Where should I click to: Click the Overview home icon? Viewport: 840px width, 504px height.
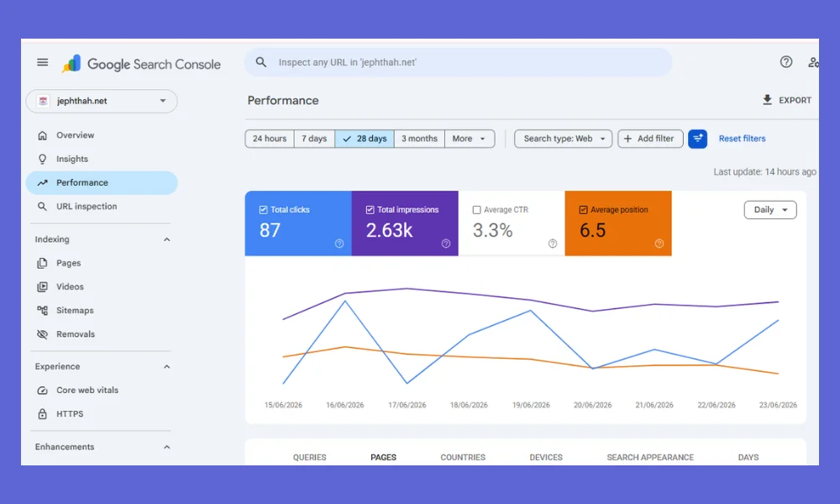tap(42, 135)
